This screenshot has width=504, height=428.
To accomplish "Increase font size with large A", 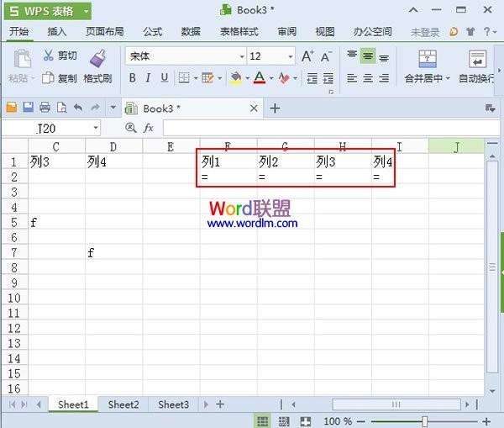I will pos(307,56).
